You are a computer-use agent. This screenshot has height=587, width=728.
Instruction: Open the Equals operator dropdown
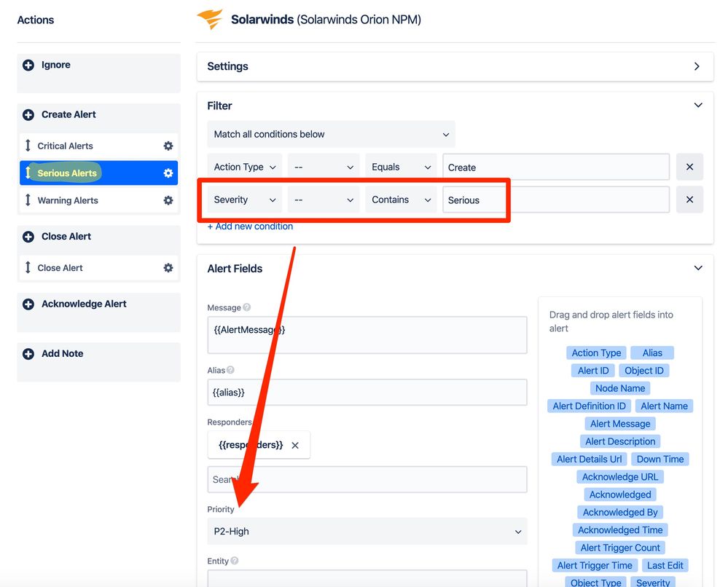coord(401,167)
